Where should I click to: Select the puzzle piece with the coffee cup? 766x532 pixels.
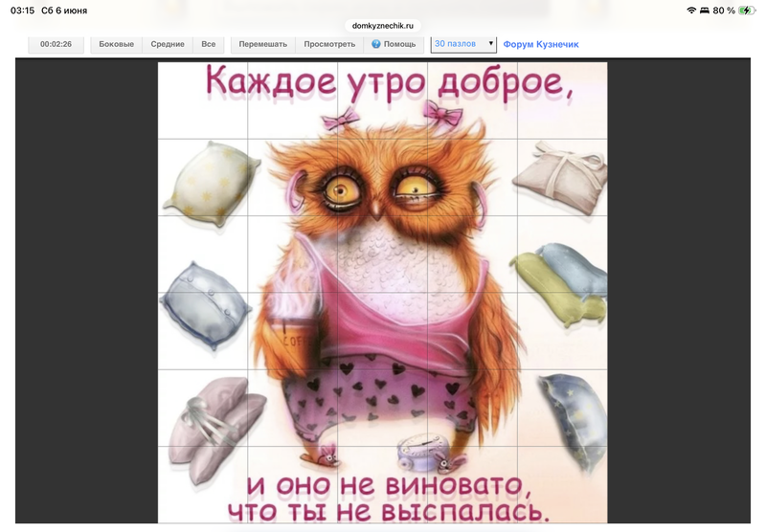(x=293, y=331)
